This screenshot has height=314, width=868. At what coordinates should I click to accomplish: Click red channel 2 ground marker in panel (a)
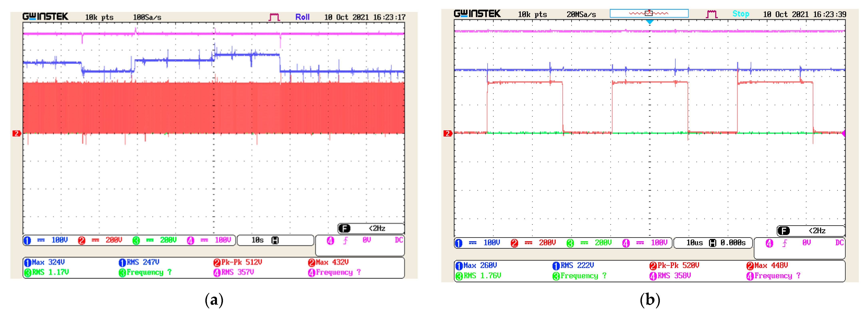17,134
